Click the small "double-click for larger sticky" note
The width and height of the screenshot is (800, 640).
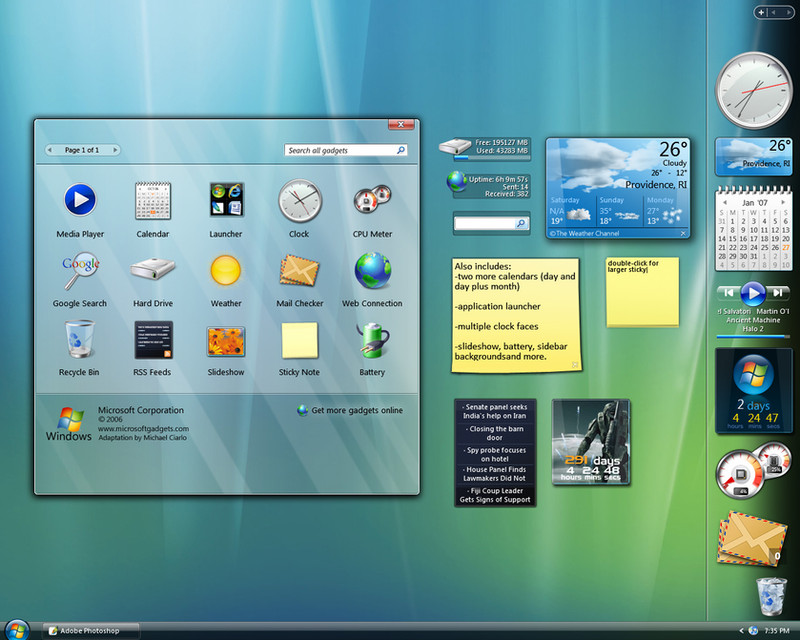point(642,291)
